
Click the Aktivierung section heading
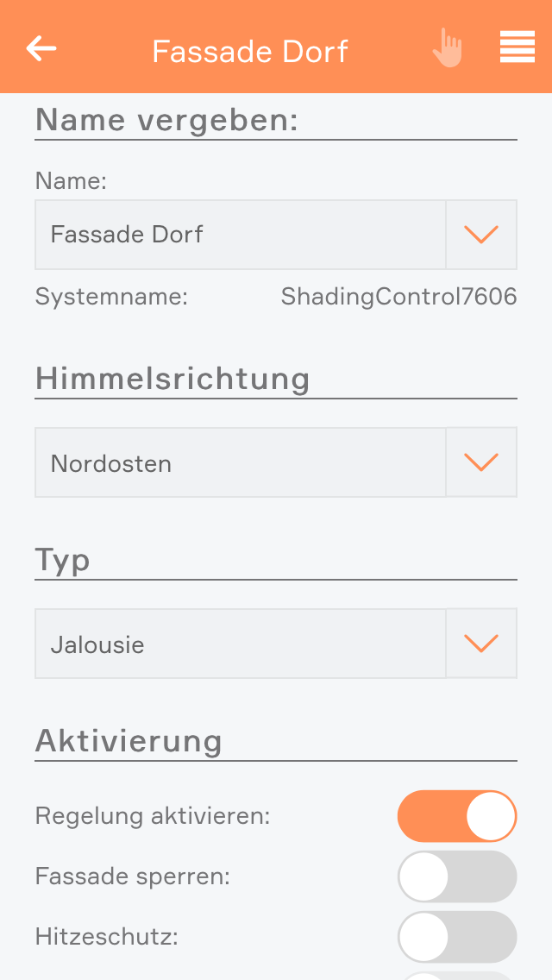[x=129, y=741]
